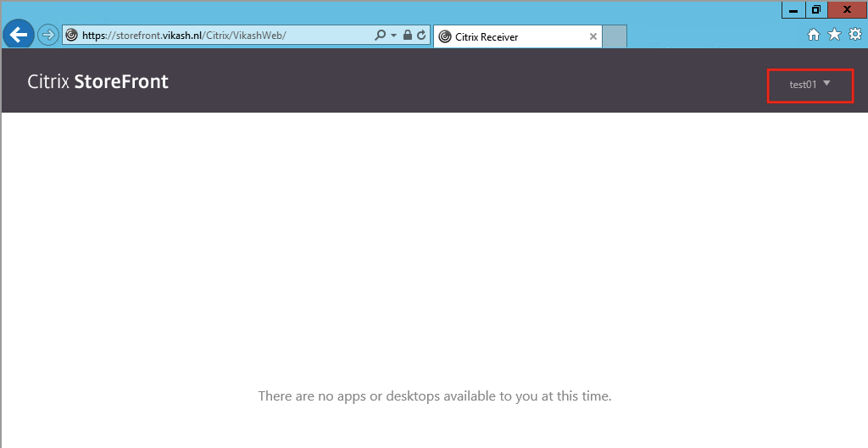
Task: Open Favorites with the star icon
Action: (x=834, y=34)
